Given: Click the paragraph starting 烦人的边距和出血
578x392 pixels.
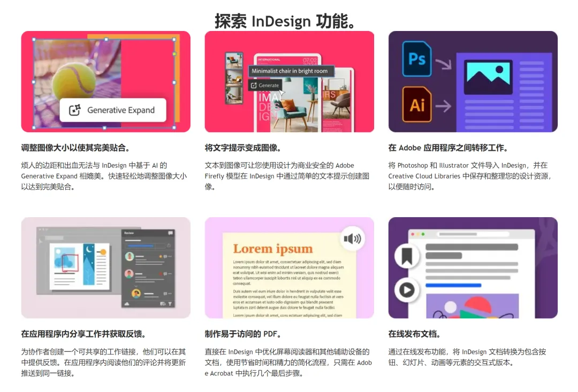Looking at the screenshot, I should point(104,176).
